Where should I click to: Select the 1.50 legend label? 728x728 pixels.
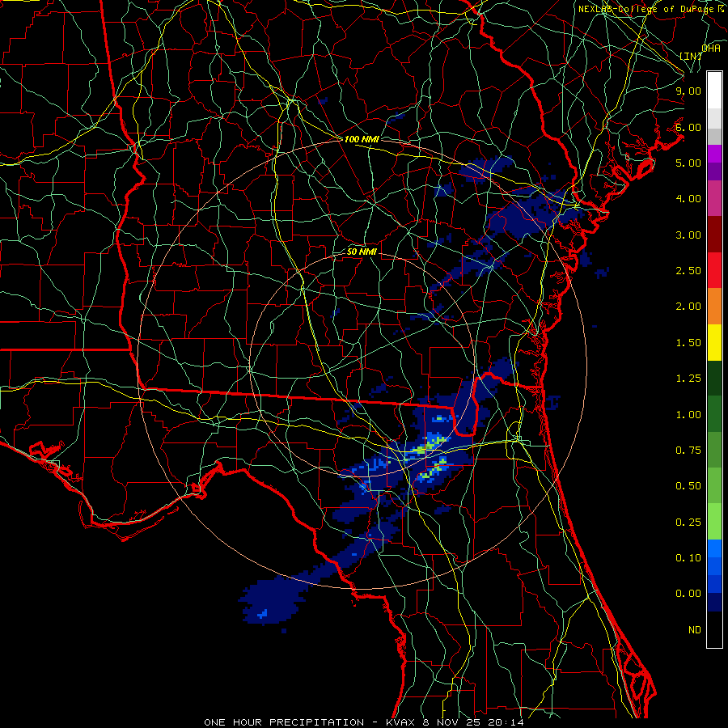point(688,343)
